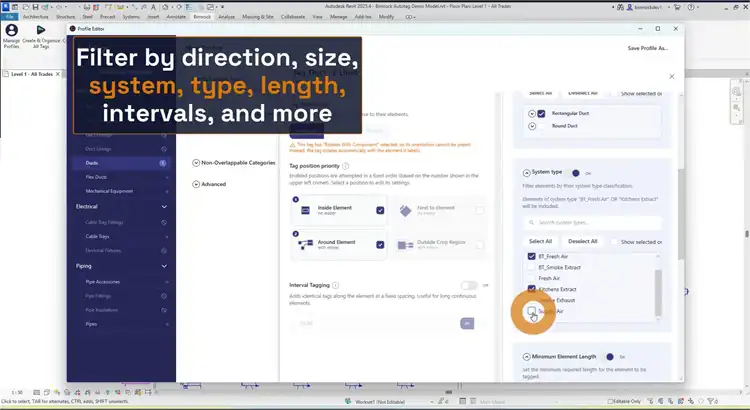This screenshot has width=750, height=410.
Task: Uncheck the Kitchens Extract system type
Action: [531, 289]
